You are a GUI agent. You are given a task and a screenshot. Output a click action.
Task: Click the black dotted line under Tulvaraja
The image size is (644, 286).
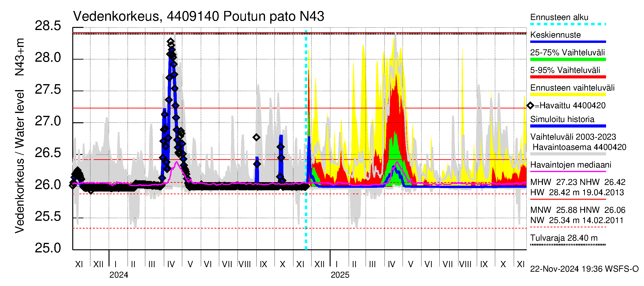[568, 245]
